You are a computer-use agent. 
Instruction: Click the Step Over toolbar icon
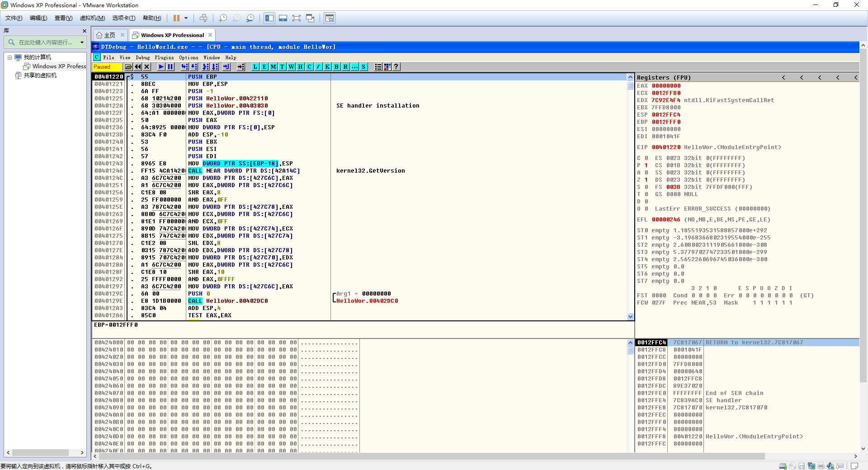pyautogui.click(x=194, y=67)
